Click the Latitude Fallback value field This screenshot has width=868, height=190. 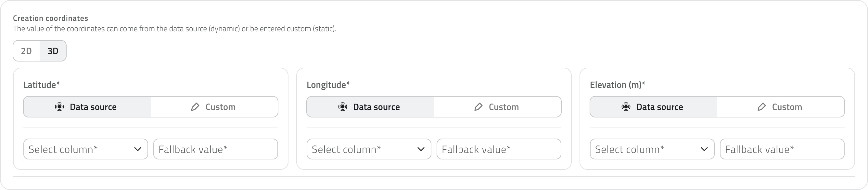[x=216, y=149]
